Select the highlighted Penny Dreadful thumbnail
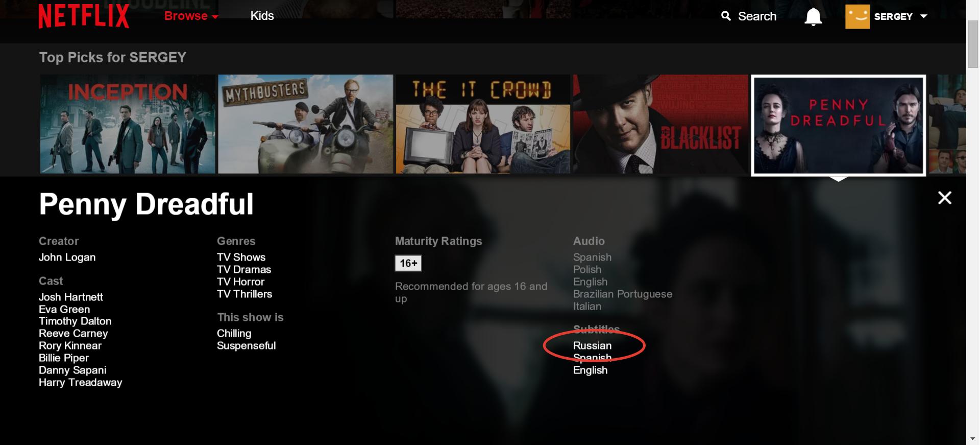Image resolution: width=980 pixels, height=445 pixels. pos(839,125)
